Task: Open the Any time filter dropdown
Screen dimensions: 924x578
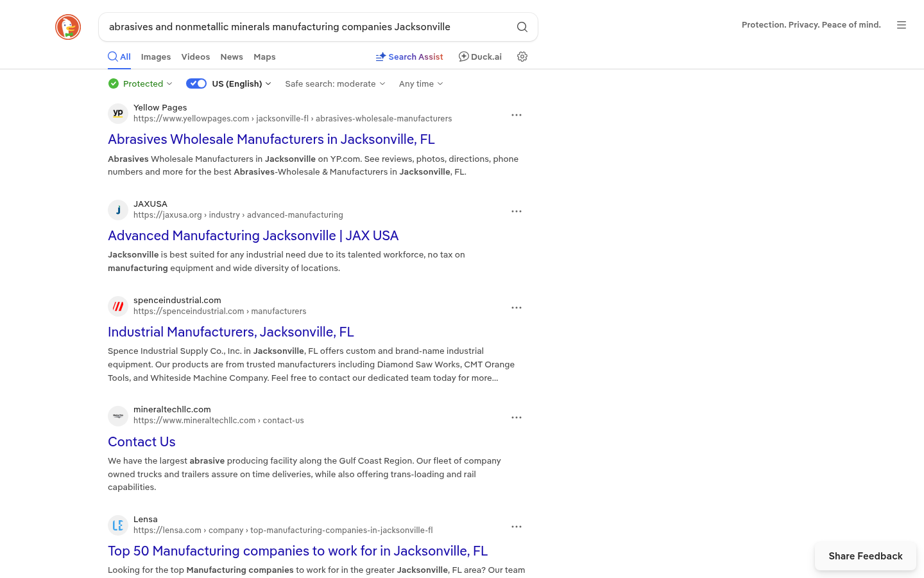Action: click(421, 83)
